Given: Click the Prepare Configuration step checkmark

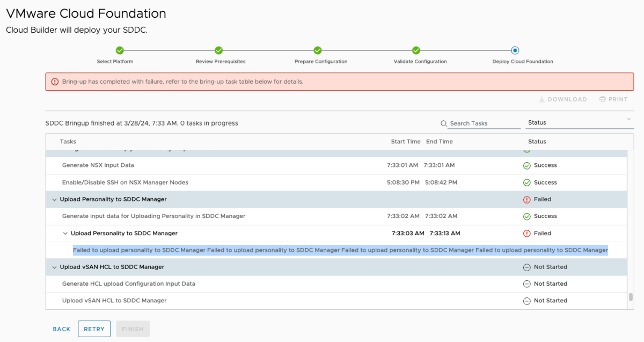Looking at the screenshot, I should 317,50.
